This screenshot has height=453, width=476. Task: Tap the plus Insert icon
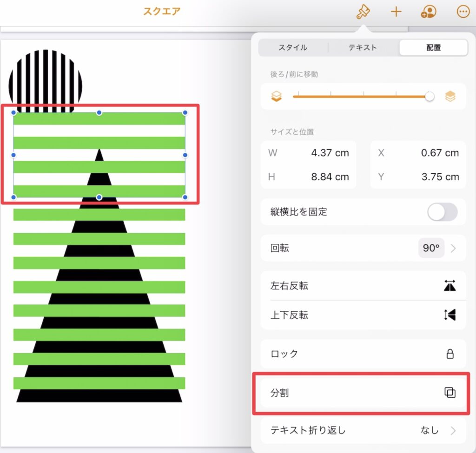point(396,12)
